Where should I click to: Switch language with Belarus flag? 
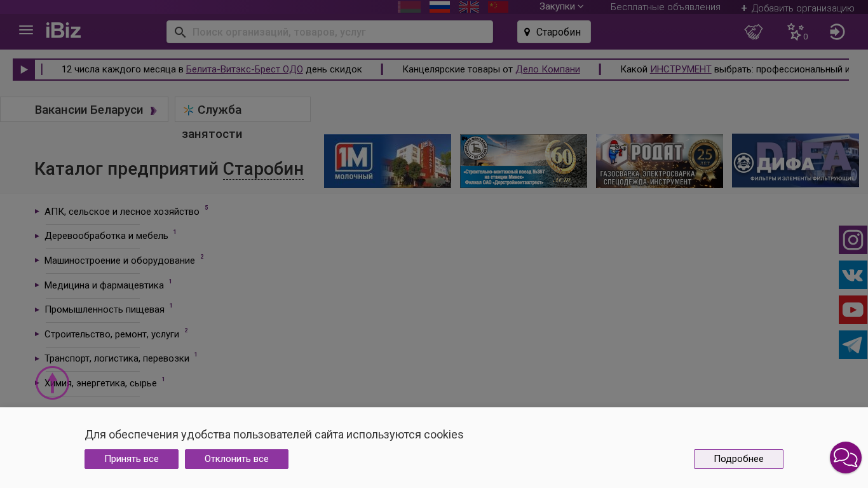coord(409,6)
